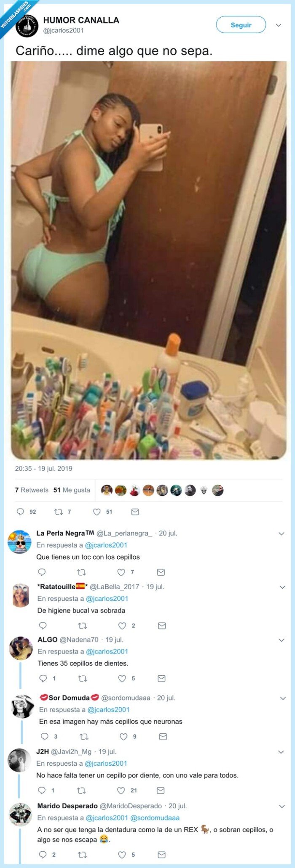295x868 pixels.
Task: Send J2H's reply by direct message
Action: (x=161, y=790)
